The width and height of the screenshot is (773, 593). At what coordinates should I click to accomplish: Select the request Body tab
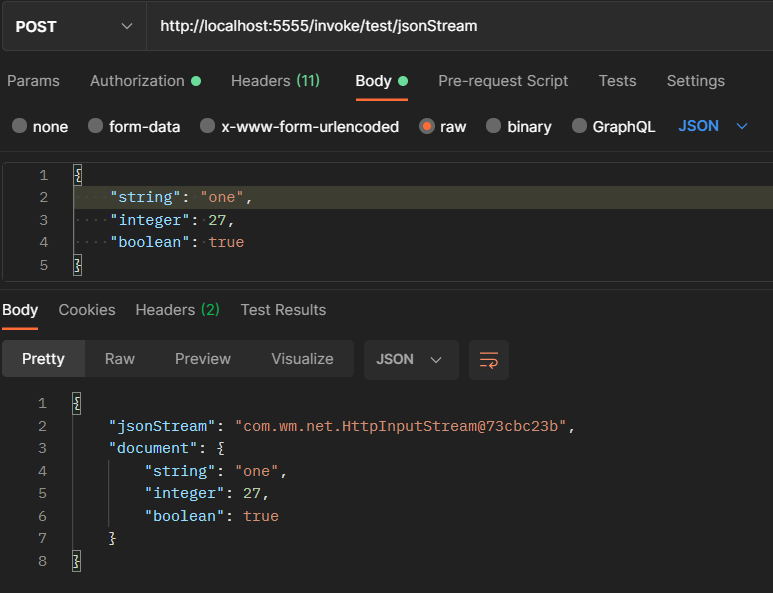382,81
